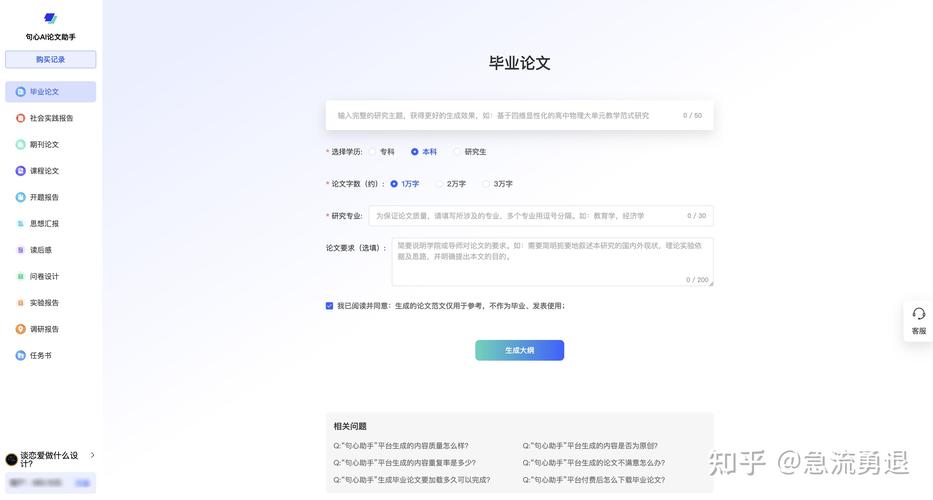Click the 读后感 sidebar icon
The image size is (933, 500).
tap(20, 250)
